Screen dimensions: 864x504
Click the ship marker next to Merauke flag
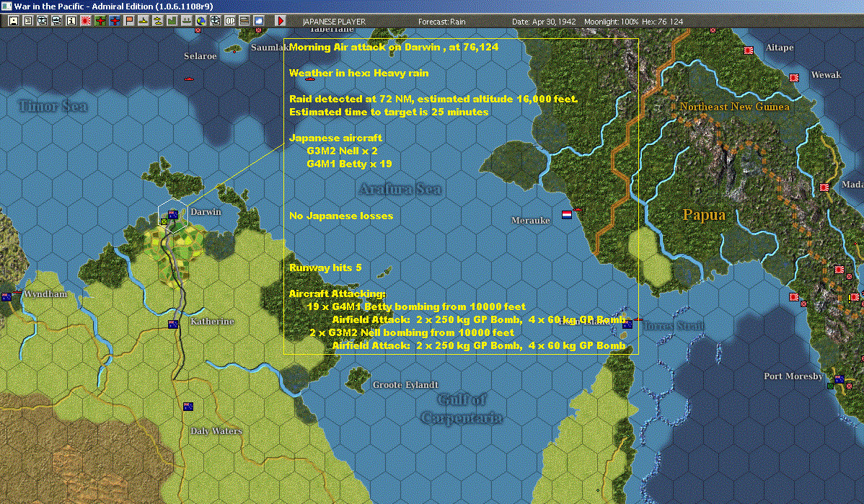[x=578, y=209]
